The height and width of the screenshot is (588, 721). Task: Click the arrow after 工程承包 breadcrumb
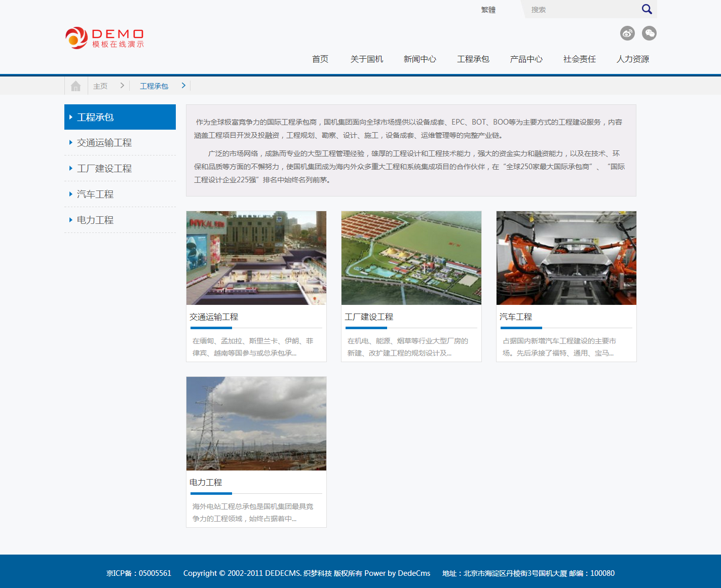coord(183,86)
